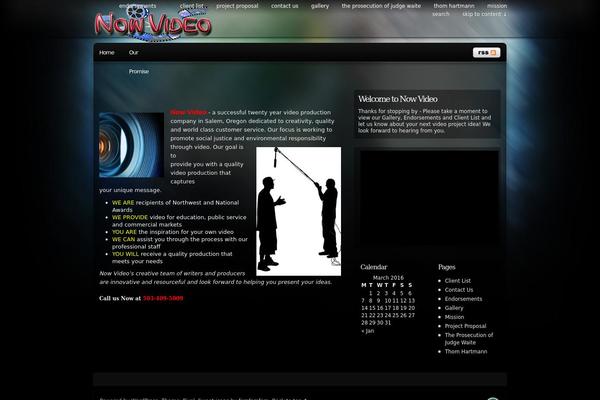This screenshot has width=600, height=400.
Task: Open The Prosecution of Judge Waite sidebar link
Action: [469, 339]
